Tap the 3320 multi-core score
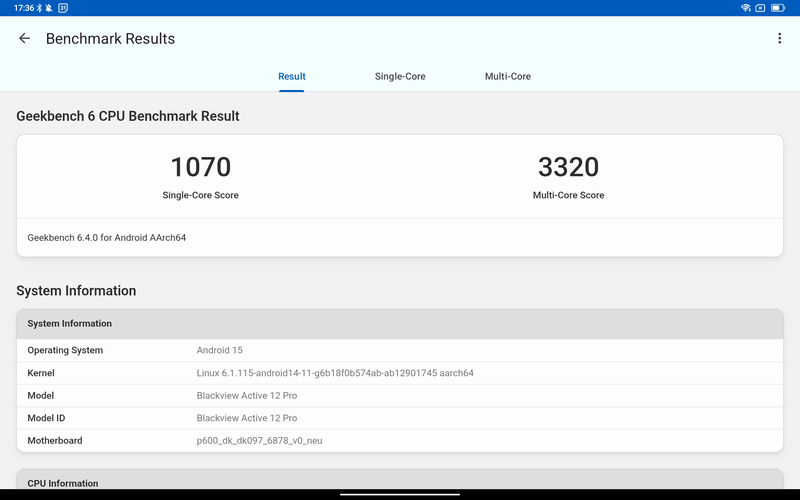 coord(568,167)
